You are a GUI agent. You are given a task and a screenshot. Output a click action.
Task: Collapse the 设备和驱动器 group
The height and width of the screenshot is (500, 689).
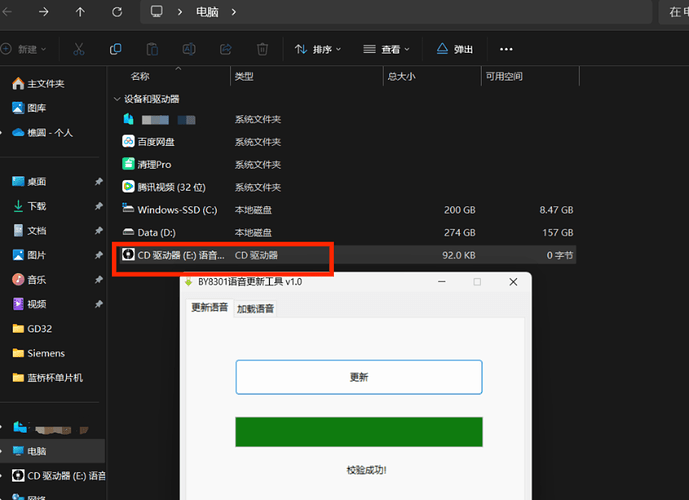(x=116, y=99)
